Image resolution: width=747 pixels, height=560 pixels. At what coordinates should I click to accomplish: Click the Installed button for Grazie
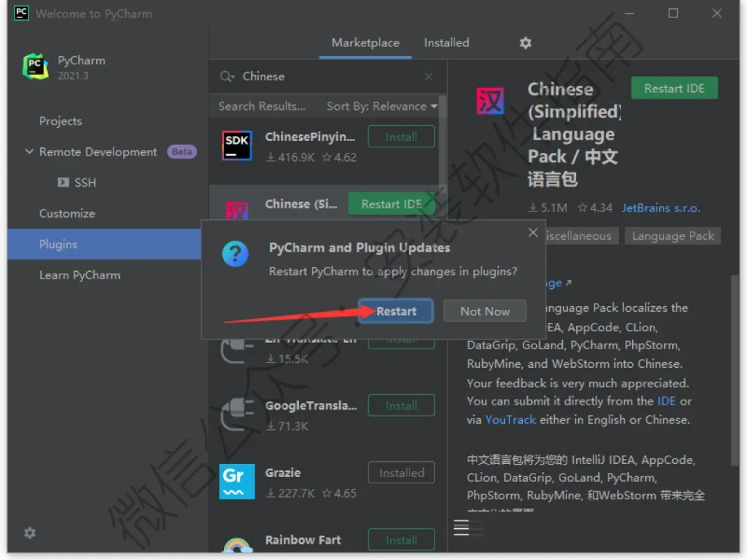[x=400, y=473]
